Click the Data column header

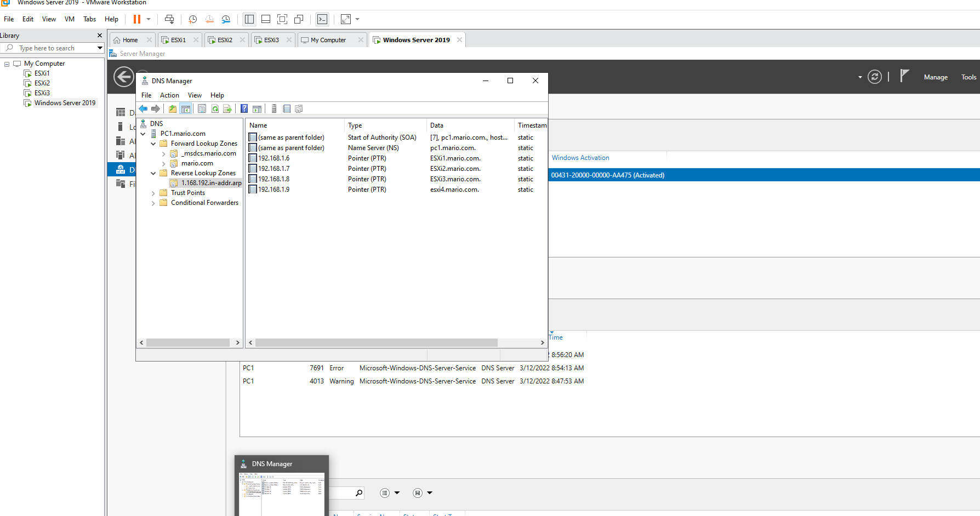click(x=470, y=125)
